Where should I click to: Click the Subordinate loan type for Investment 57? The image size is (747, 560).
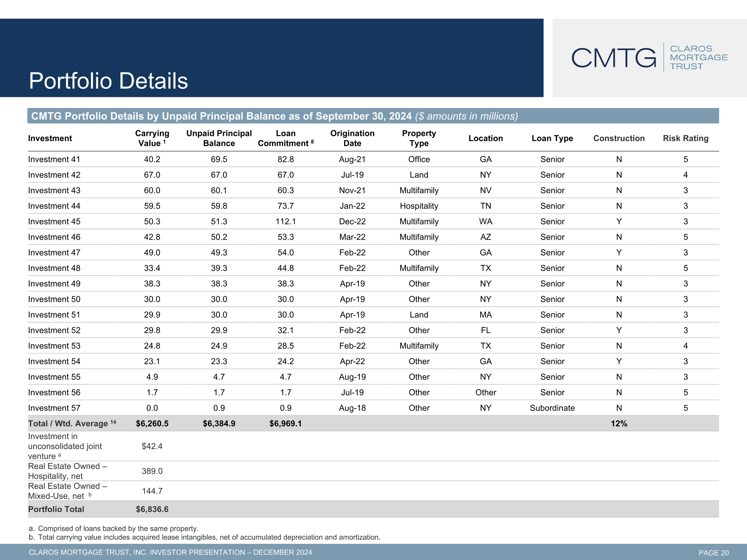pyautogui.click(x=552, y=408)
